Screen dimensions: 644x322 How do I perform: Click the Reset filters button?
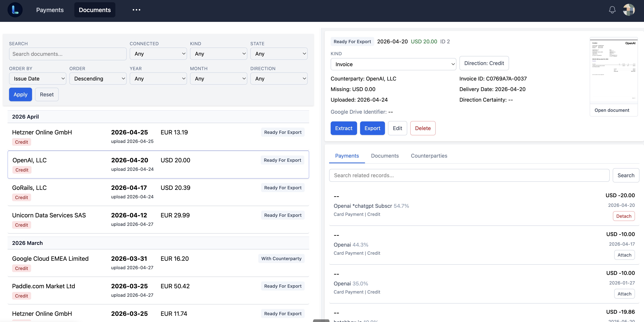[x=47, y=94]
